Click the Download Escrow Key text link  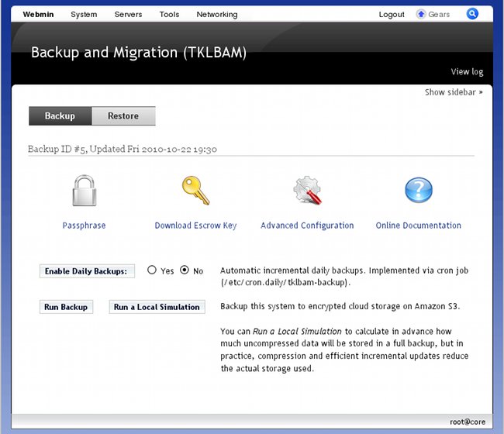click(x=195, y=226)
